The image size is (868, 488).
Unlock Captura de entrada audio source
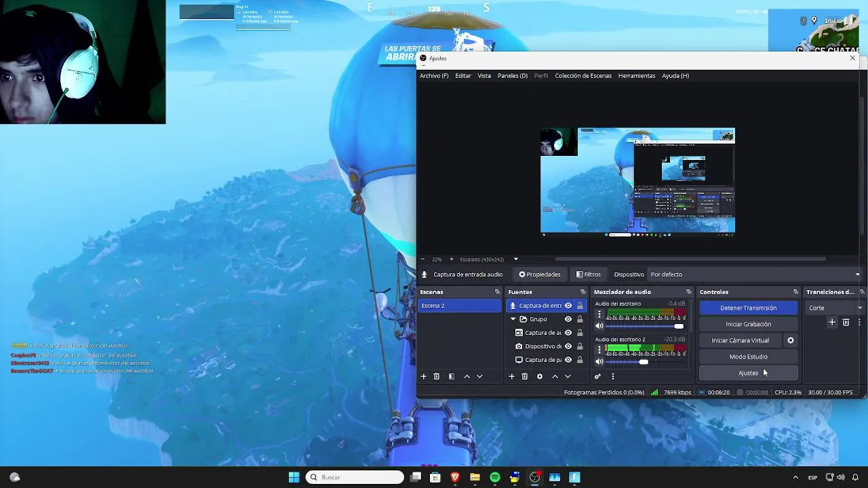580,306
